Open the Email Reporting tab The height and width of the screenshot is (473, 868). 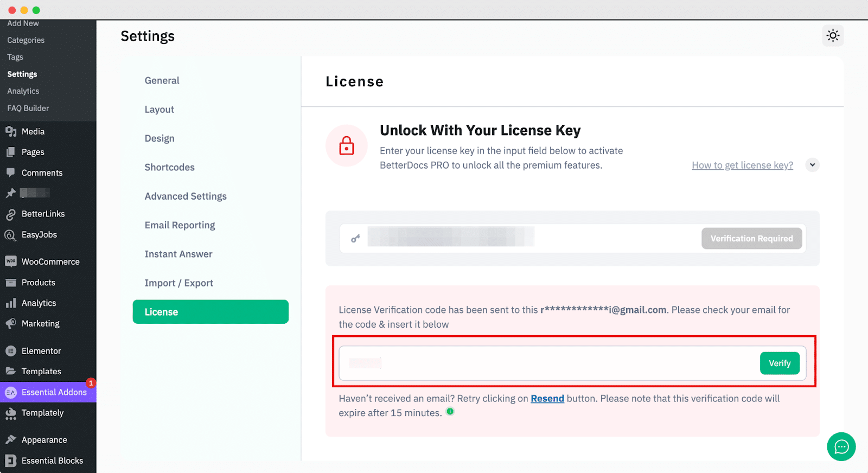click(180, 225)
